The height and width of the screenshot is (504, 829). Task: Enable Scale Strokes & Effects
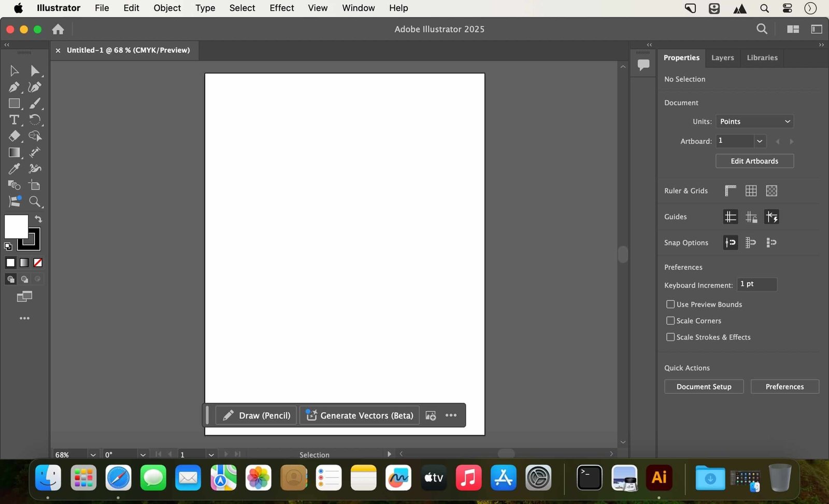670,337
